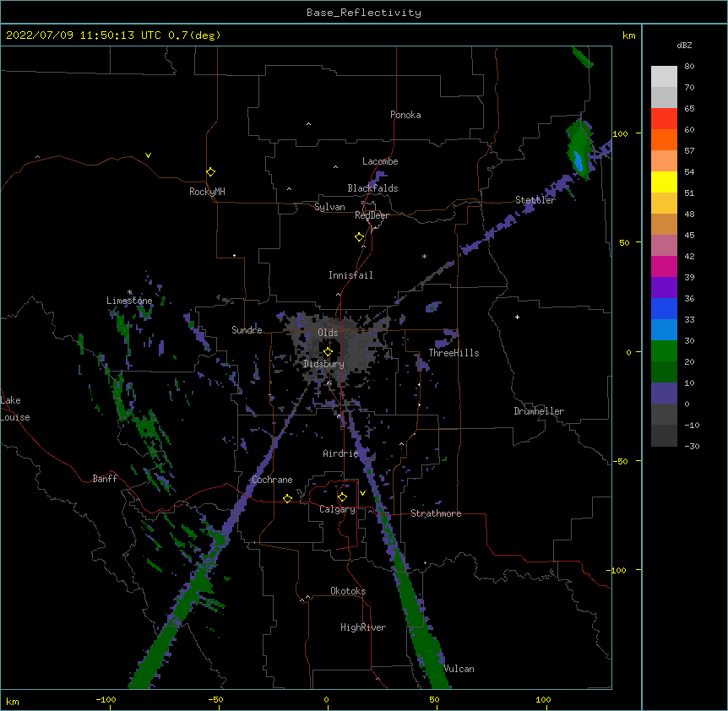Click the RedDeer city label
This screenshot has width=728, height=711.
pos(372,215)
